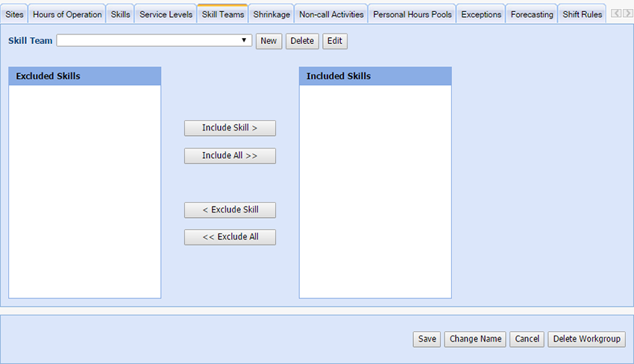This screenshot has height=364, width=634.
Task: Open the Skill Team dropdown
Action: click(154, 41)
